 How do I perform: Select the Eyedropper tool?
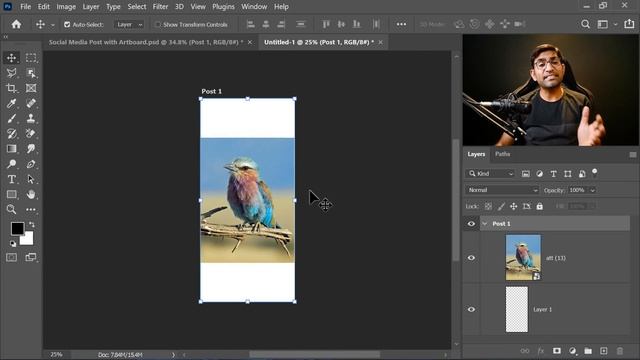coord(11,103)
